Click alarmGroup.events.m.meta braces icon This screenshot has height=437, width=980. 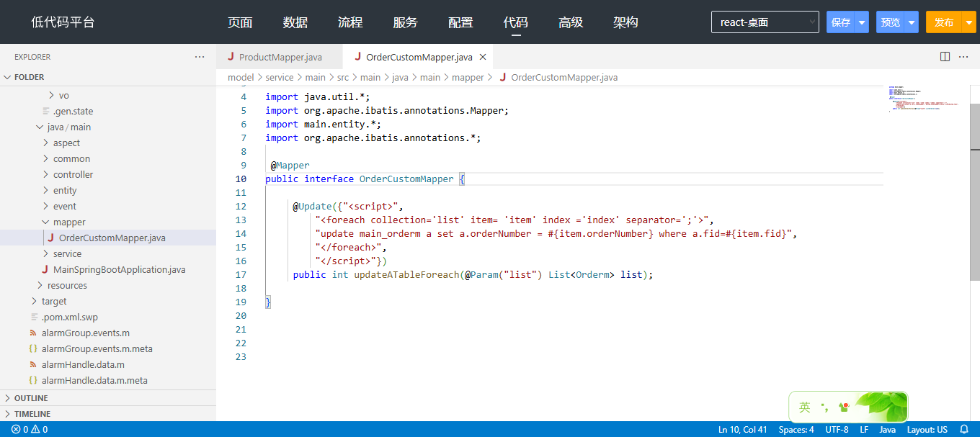[x=33, y=348]
